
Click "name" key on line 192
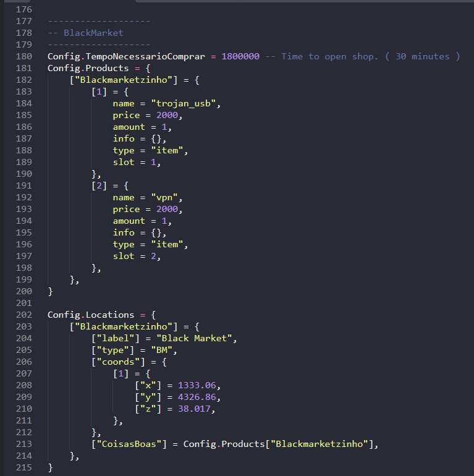pyautogui.click(x=124, y=198)
